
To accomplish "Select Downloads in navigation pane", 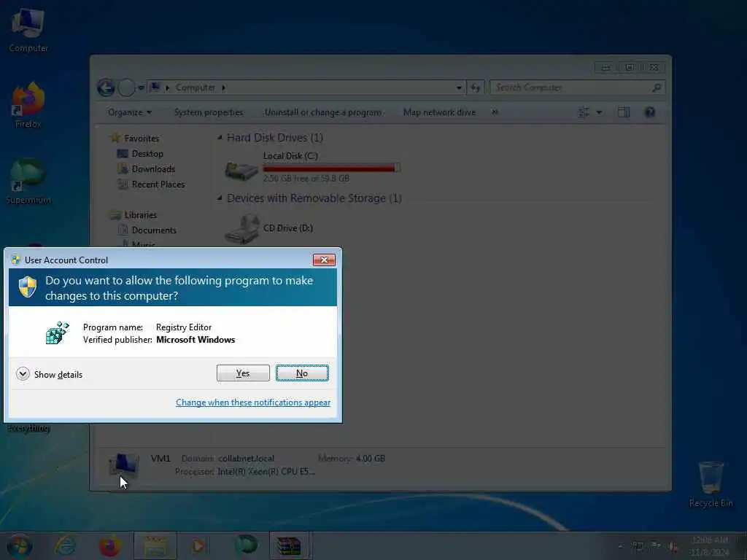I will coord(153,169).
